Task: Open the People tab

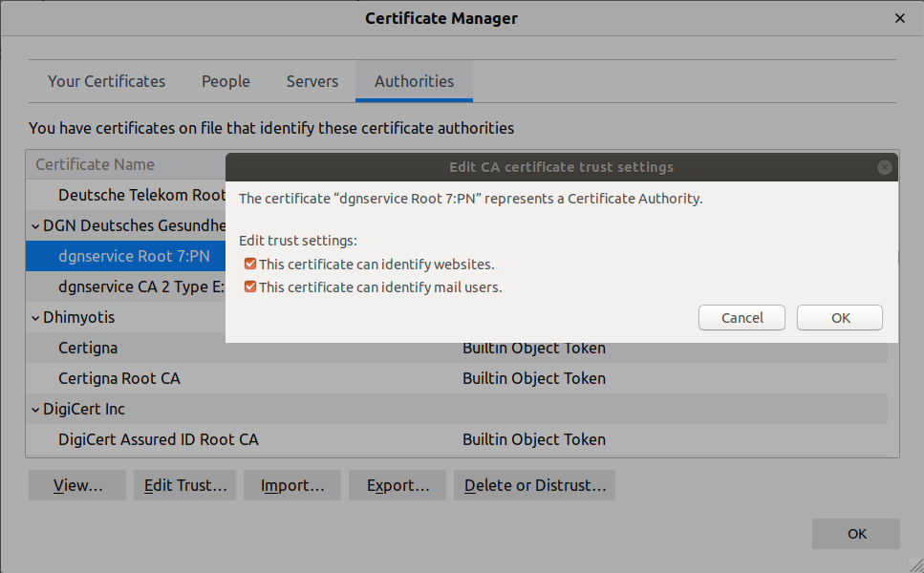Action: tap(226, 81)
